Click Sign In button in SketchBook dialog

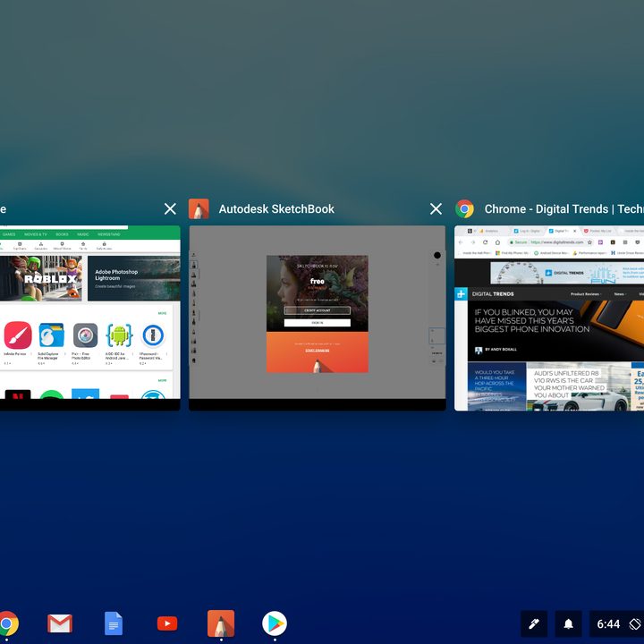coord(317,323)
